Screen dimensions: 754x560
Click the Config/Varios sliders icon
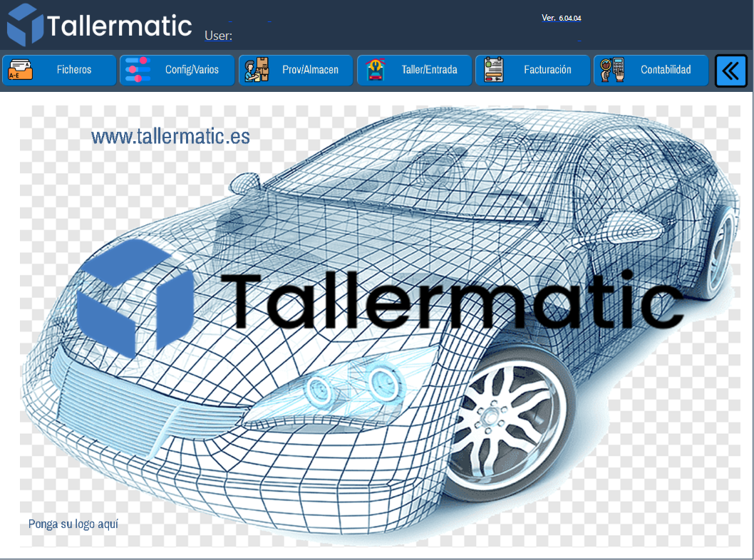click(138, 70)
